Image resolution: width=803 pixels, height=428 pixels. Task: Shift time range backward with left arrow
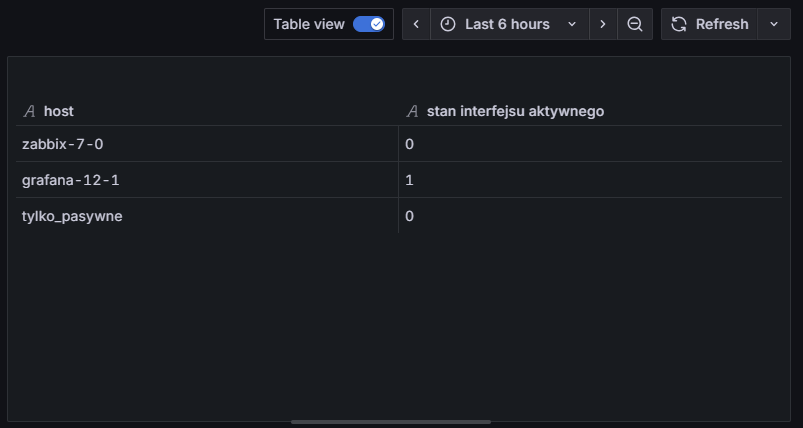416,24
